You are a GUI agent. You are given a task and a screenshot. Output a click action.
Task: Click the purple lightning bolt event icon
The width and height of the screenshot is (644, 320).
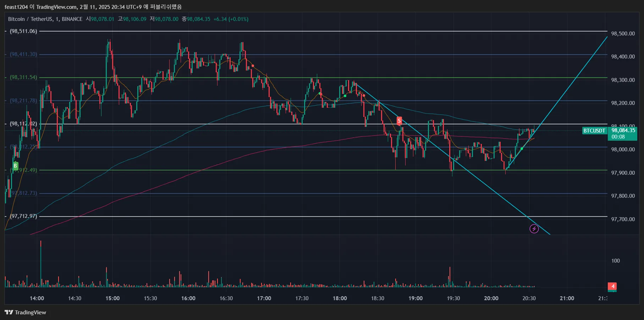pyautogui.click(x=534, y=229)
